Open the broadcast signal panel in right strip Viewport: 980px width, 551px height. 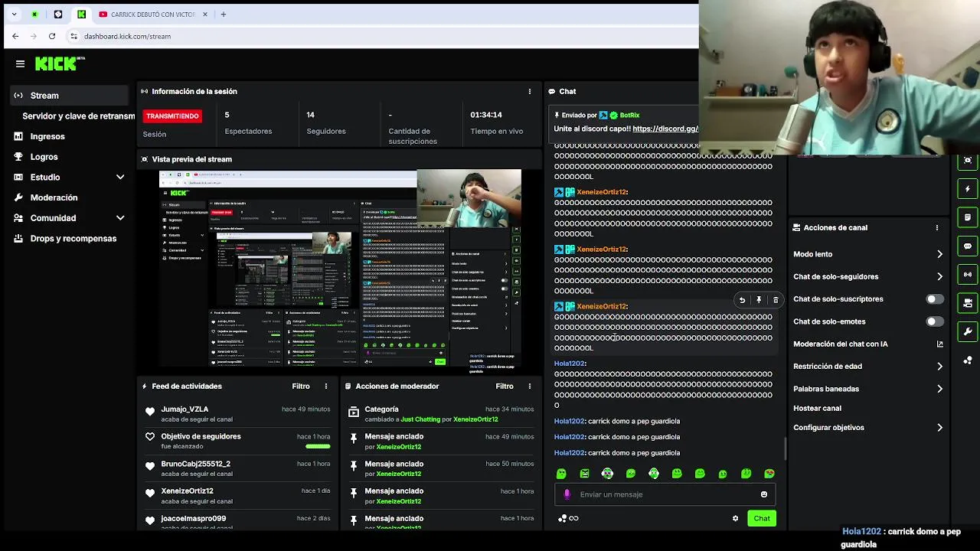(x=968, y=274)
